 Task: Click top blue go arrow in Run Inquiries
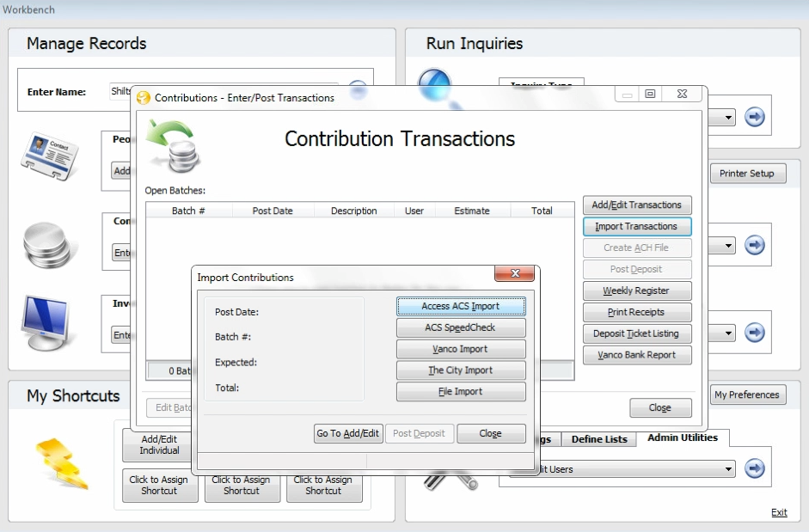click(755, 117)
